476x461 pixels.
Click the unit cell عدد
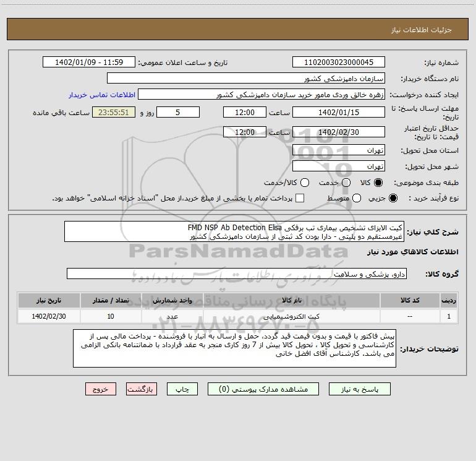(x=172, y=316)
